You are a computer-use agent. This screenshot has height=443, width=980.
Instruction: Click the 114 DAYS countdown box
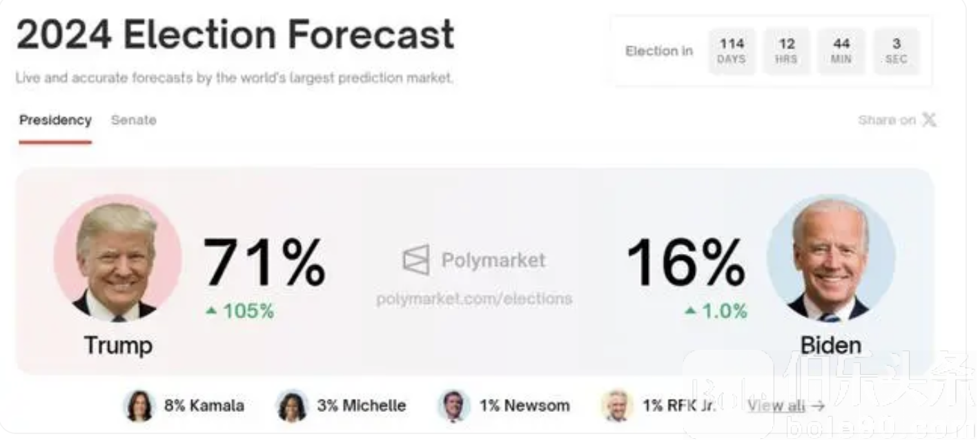(x=732, y=51)
